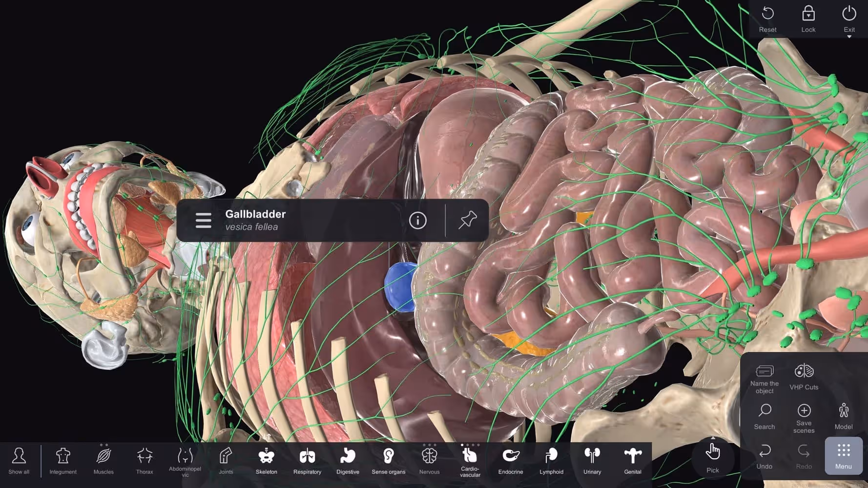Expand the arrow under Exit
The height and width of the screenshot is (488, 868).
(849, 35)
